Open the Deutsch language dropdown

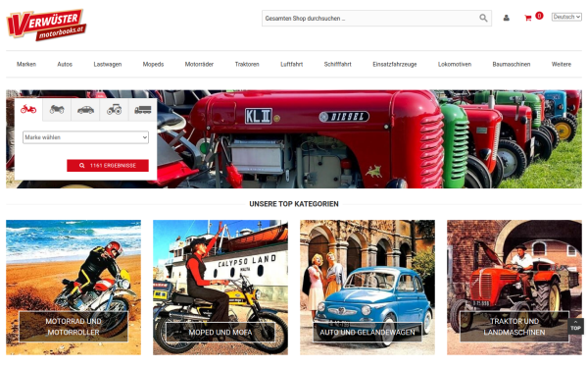566,17
